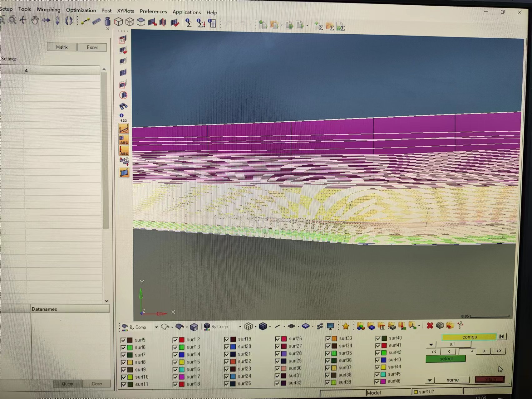532x399 pixels.
Task: Uncheck the surf5 component checkbox
Action: click(x=123, y=340)
